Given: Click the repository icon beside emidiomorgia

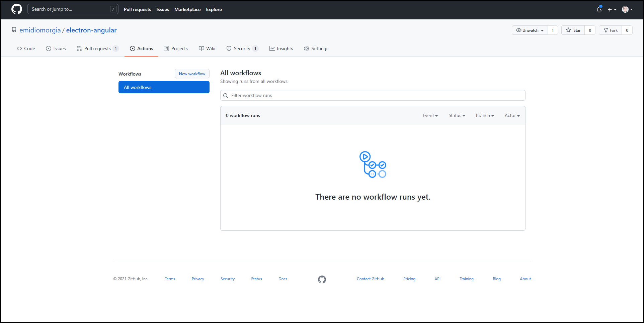Looking at the screenshot, I should pos(14,30).
